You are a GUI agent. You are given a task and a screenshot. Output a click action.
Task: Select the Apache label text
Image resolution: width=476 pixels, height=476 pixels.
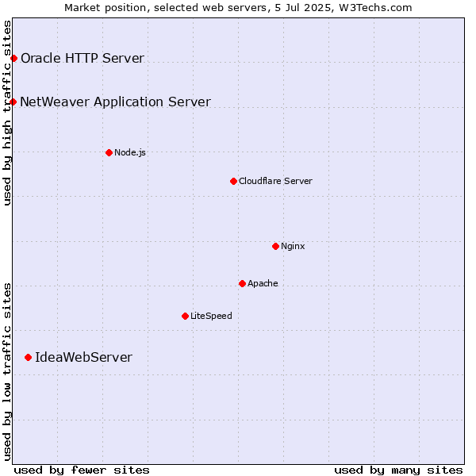tap(263, 283)
